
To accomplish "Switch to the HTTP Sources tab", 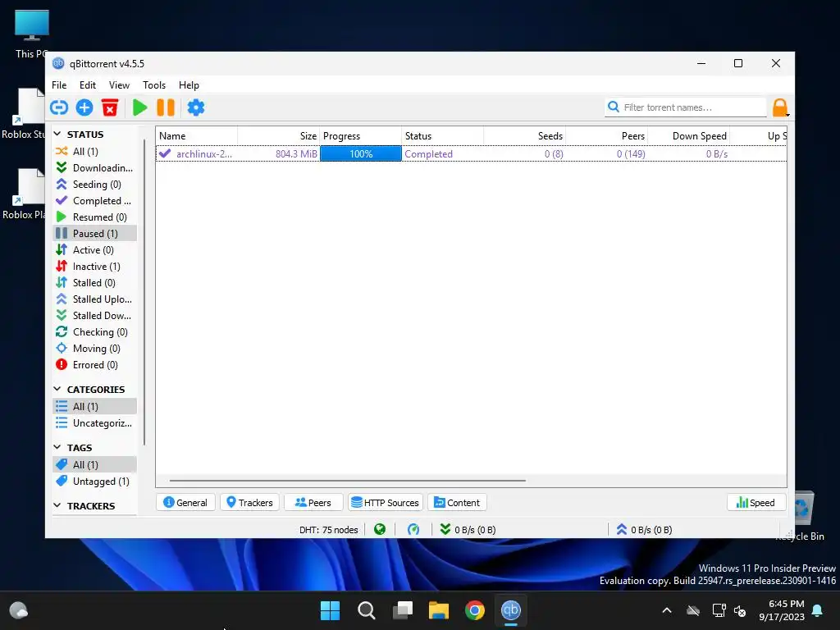I will pyautogui.click(x=386, y=503).
